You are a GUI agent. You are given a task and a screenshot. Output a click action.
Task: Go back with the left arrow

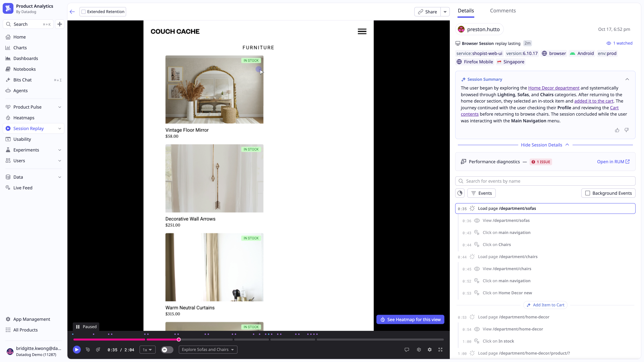click(72, 12)
